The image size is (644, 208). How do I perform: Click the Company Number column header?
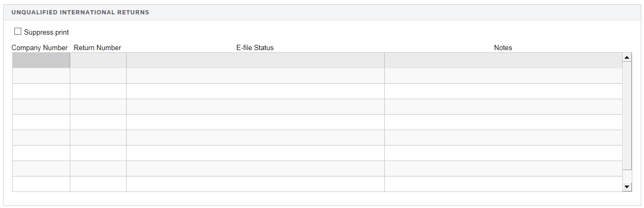pyautogui.click(x=40, y=48)
